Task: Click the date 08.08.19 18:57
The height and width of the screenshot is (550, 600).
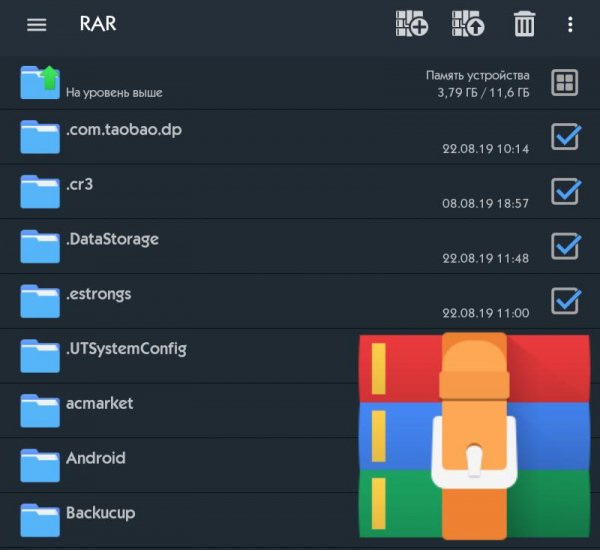Action: click(486, 203)
